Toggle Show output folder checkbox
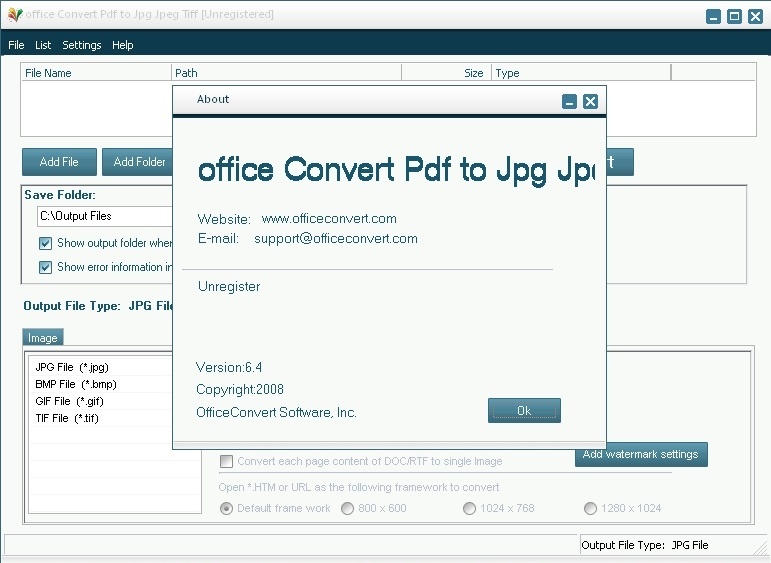Screen dimensions: 771x563 (45, 243)
